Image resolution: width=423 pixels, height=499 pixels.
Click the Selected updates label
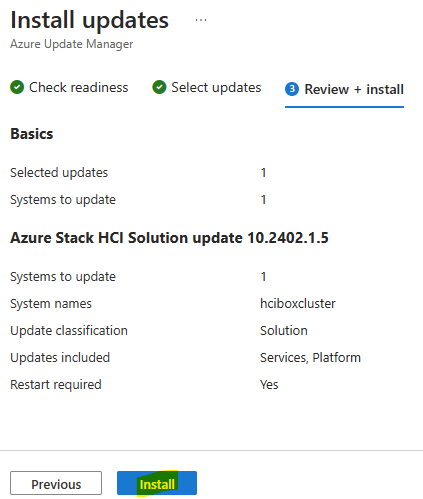point(59,173)
